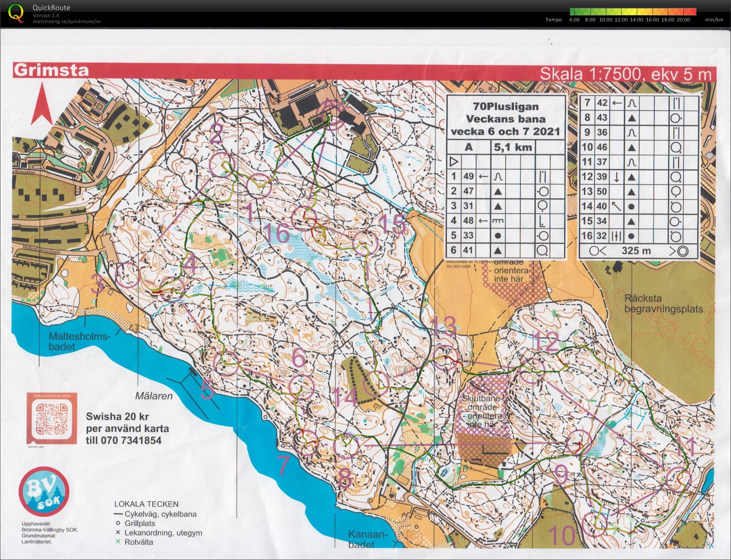Click control circle 16 on the map
The height and width of the screenshot is (560, 731).
click(x=304, y=218)
